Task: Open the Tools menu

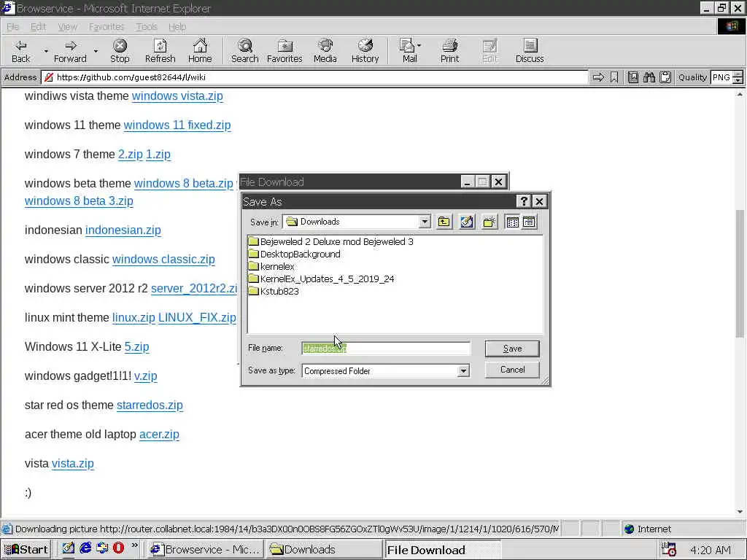Action: (x=146, y=27)
